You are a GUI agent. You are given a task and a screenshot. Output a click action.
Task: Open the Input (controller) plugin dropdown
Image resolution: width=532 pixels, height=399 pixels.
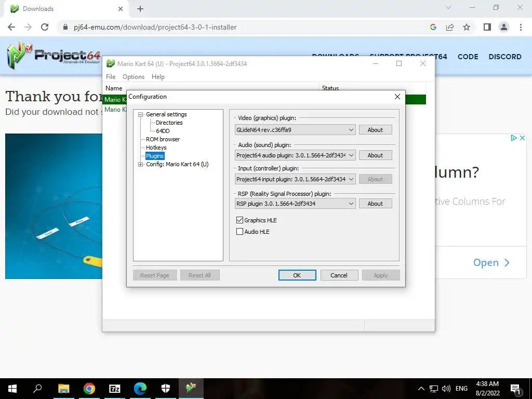click(295, 179)
